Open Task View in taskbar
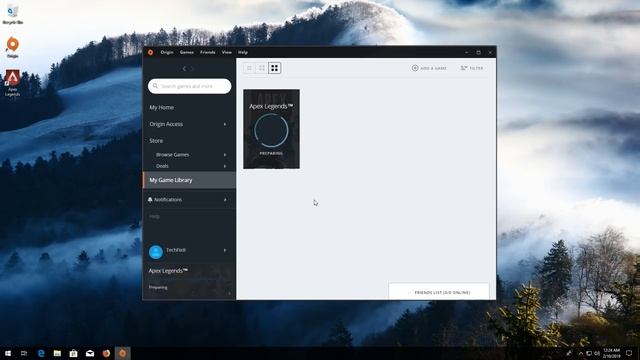The height and width of the screenshot is (360, 640). pyautogui.click(x=24, y=353)
